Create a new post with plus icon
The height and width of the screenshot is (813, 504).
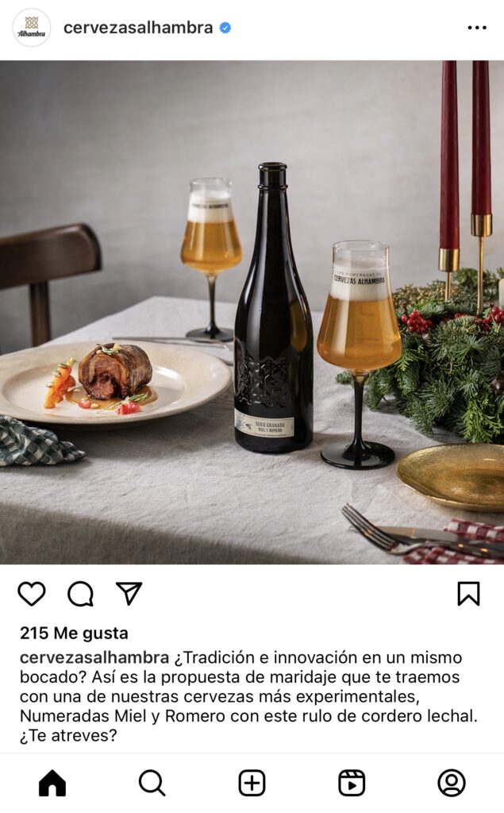coord(252,782)
